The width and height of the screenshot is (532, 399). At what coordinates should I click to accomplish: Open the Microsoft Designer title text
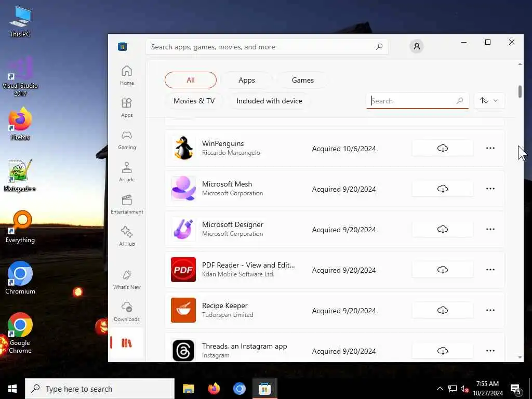[x=232, y=224]
